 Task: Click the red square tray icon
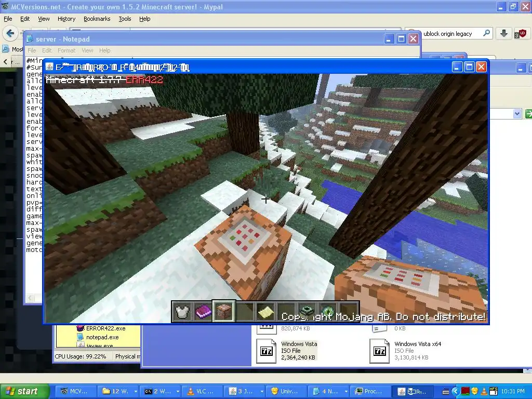(x=465, y=391)
